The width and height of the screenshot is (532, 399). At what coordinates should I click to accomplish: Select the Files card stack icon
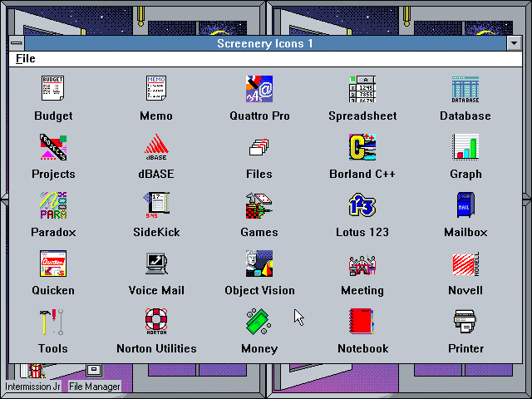click(259, 147)
